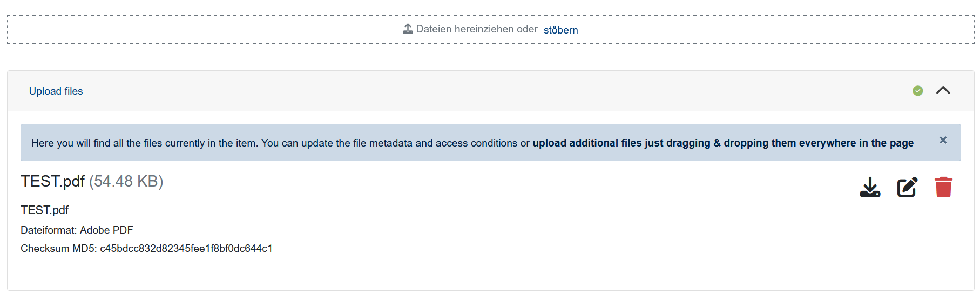Click the "Dateiformat: Adobe PDF" line
Screen dimensions: 980x292
tap(77, 230)
